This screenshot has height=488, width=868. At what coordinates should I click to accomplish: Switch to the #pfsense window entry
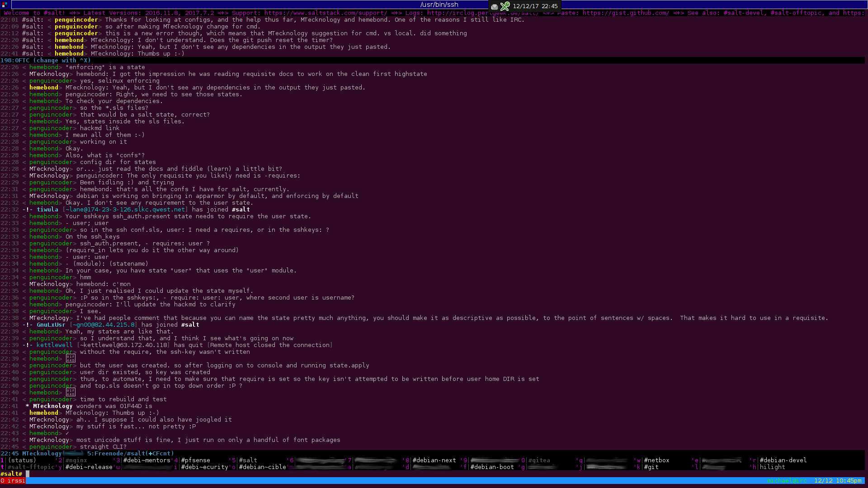[x=196, y=460]
